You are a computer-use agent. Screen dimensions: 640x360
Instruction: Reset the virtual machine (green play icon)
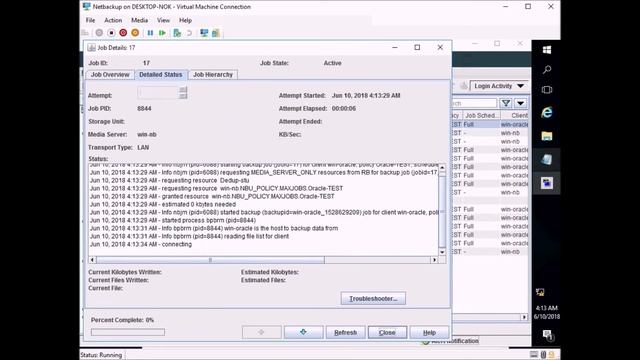(162, 33)
